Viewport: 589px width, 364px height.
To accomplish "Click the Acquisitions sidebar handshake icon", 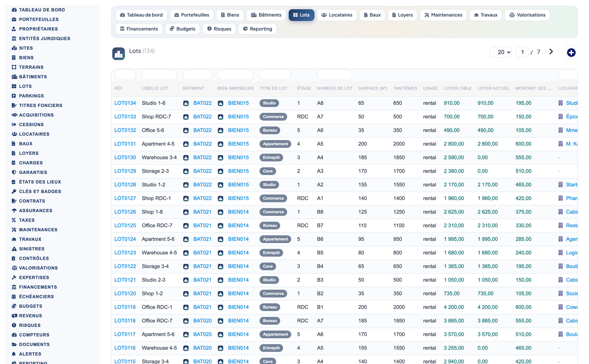I will [14, 115].
